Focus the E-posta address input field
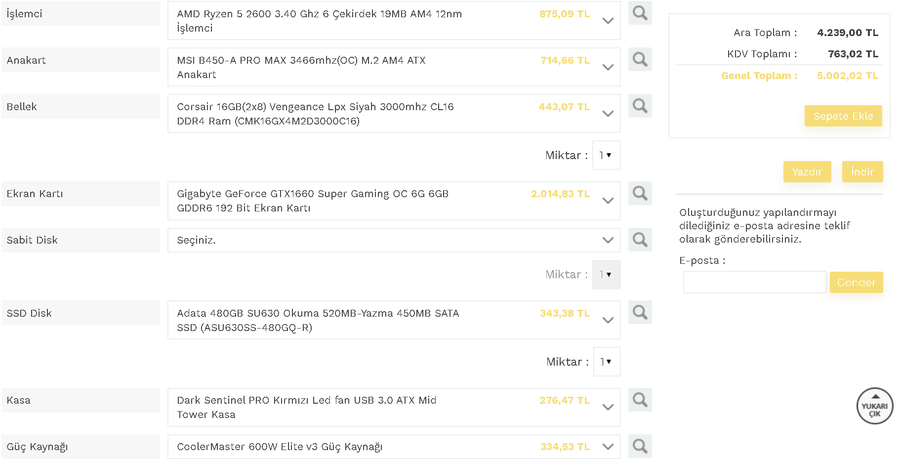Image resolution: width=900 pixels, height=459 pixels. (754, 283)
